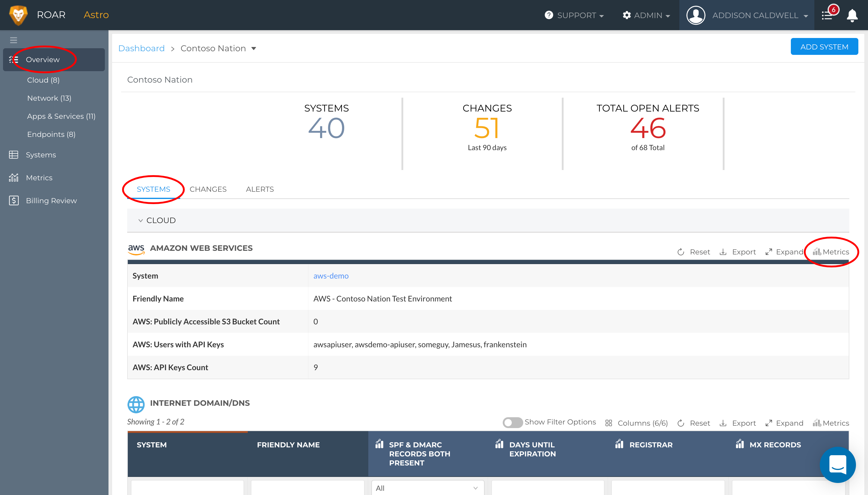
Task: Switch to the SYSTEMS tab
Action: tap(153, 189)
